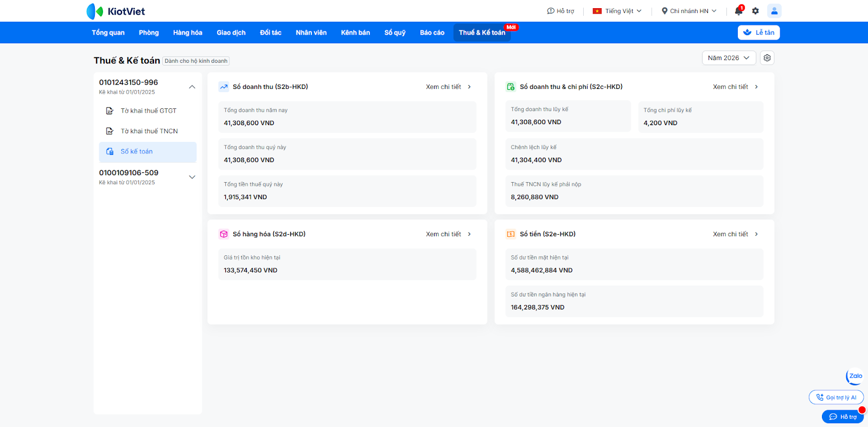
Task: Open the Kênh bán menu
Action: 355,33
